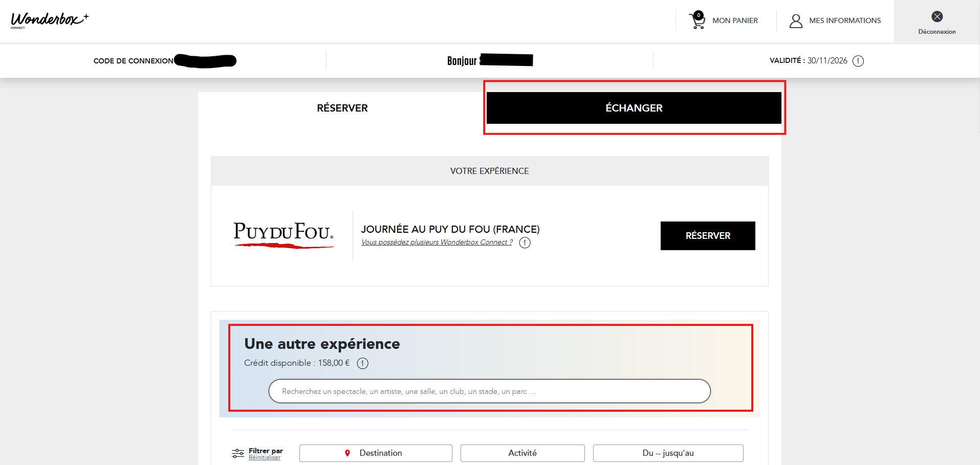This screenshot has width=980, height=465.
Task: Open the Activité filter dropdown
Action: click(x=522, y=453)
